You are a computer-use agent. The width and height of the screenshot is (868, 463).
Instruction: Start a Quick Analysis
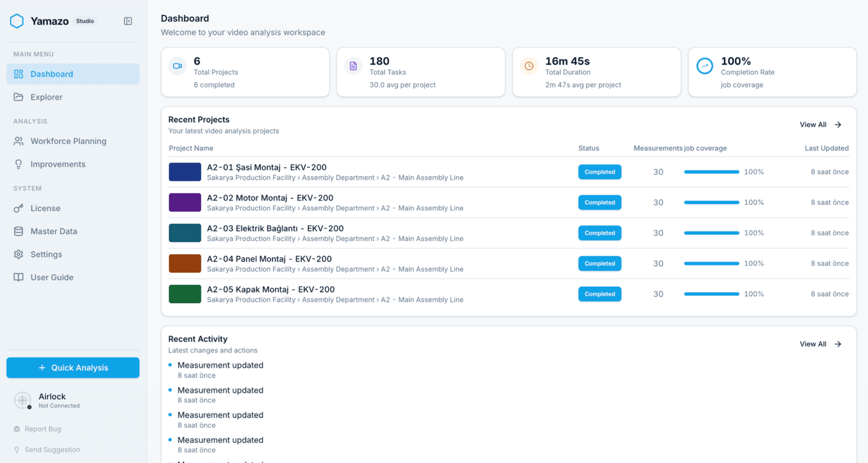73,368
